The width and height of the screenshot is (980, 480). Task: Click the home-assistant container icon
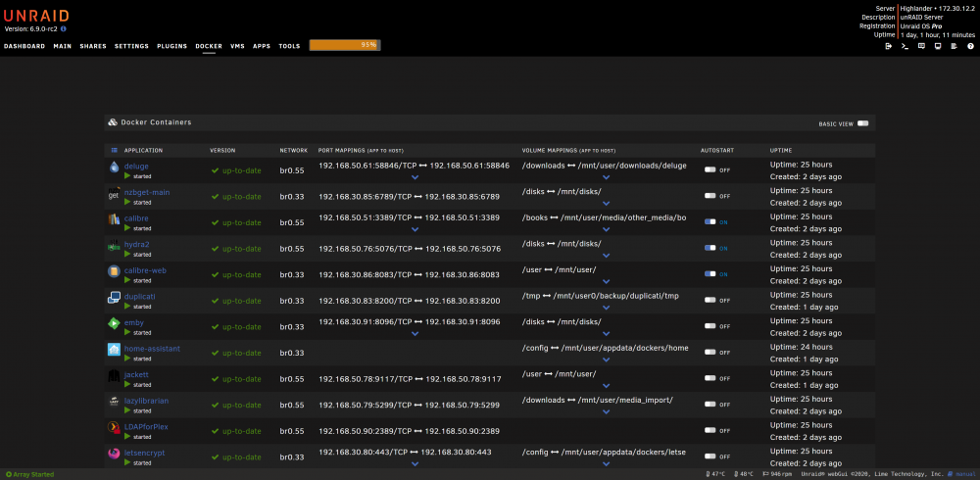point(114,350)
